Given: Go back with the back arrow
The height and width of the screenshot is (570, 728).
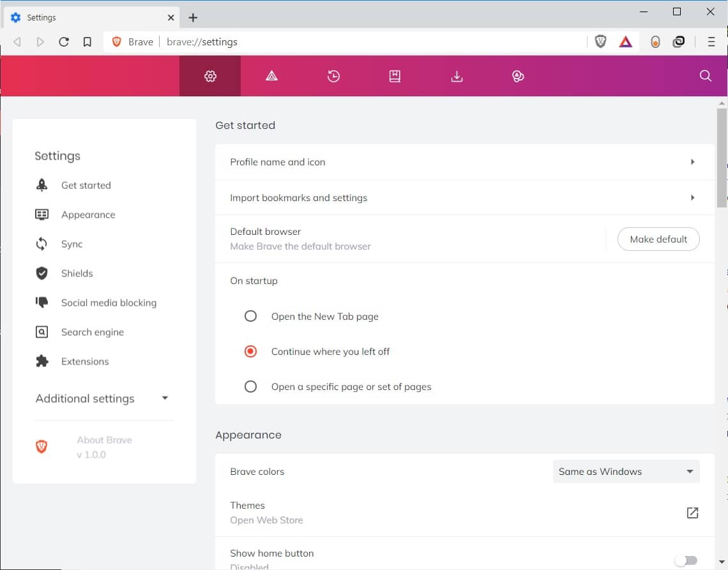Looking at the screenshot, I should (x=17, y=41).
